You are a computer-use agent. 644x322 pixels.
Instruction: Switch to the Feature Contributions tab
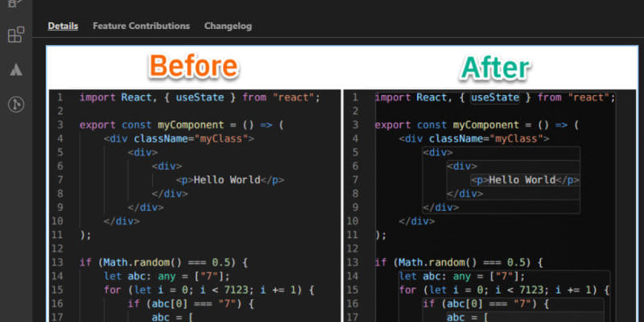141,26
